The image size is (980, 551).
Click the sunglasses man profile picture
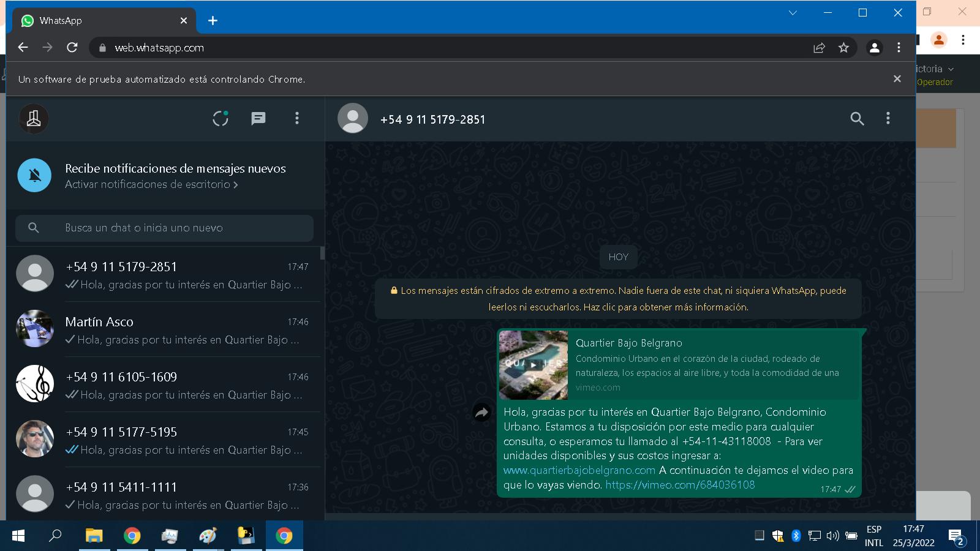[x=35, y=439]
